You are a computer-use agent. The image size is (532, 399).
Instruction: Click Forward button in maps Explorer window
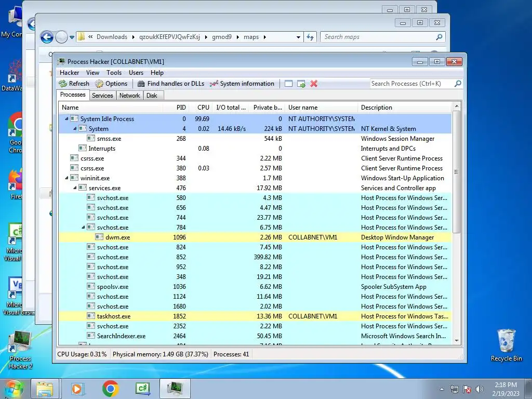point(61,37)
